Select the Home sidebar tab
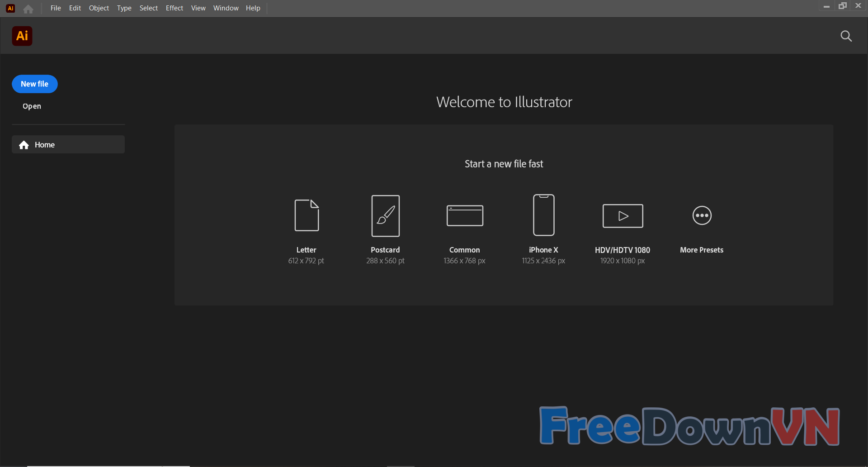The width and height of the screenshot is (868, 467). click(68, 145)
